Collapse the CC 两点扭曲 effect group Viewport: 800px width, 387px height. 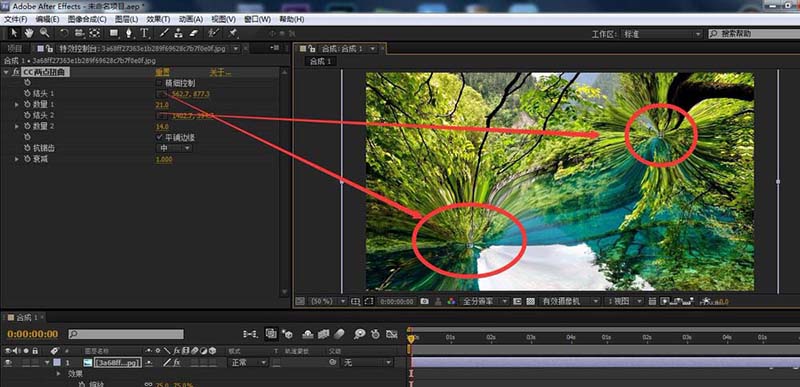(6, 72)
